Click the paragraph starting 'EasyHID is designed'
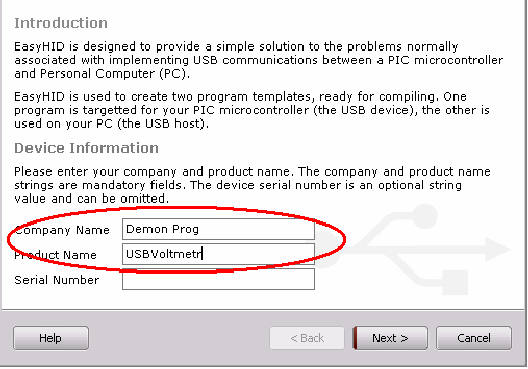This screenshot has width=528, height=369. click(259, 60)
